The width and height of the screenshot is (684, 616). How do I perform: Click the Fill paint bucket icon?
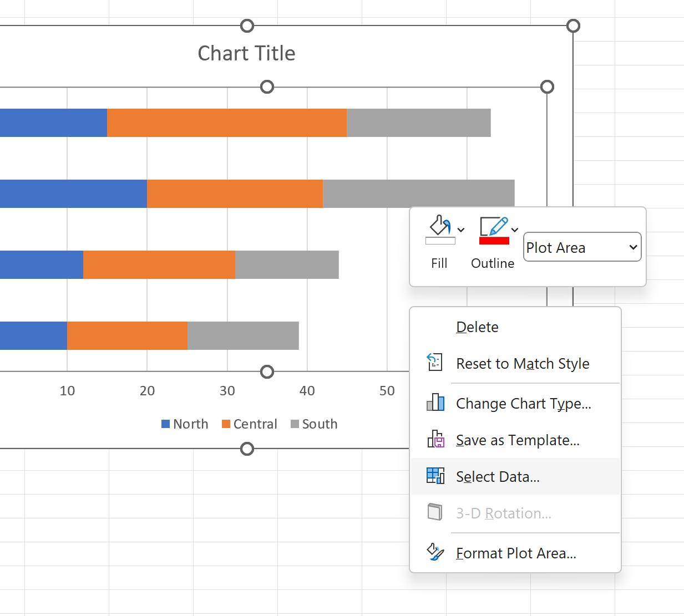(440, 230)
